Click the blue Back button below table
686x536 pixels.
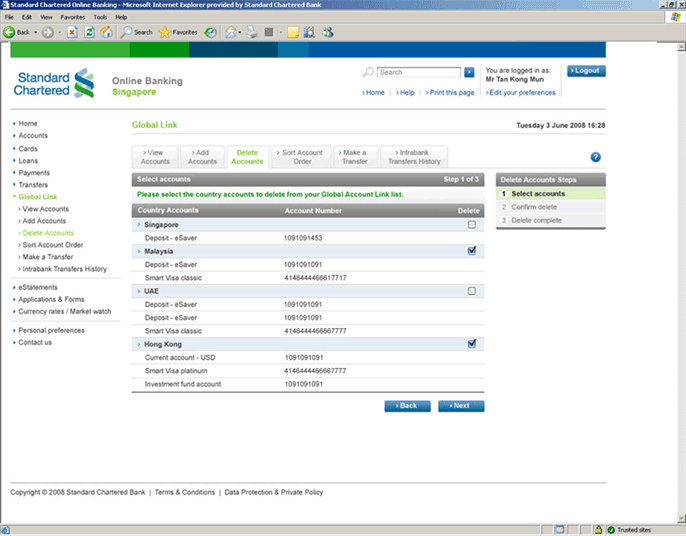[x=407, y=406]
